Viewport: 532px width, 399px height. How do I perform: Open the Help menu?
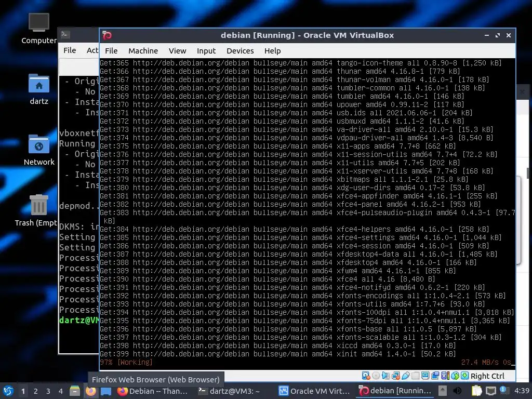tap(272, 51)
